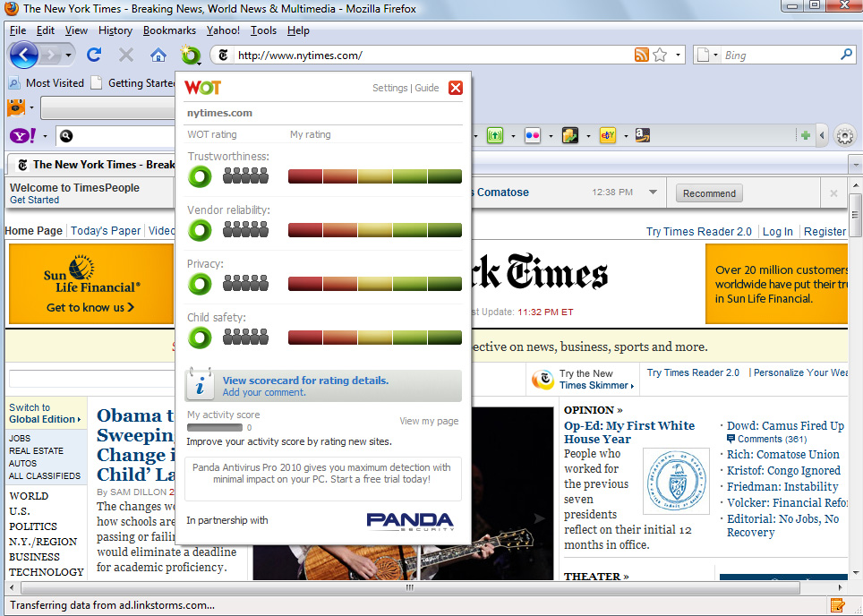Click the info icon beside View scorecard
Viewport: 863px width, 616px height.
click(x=200, y=384)
